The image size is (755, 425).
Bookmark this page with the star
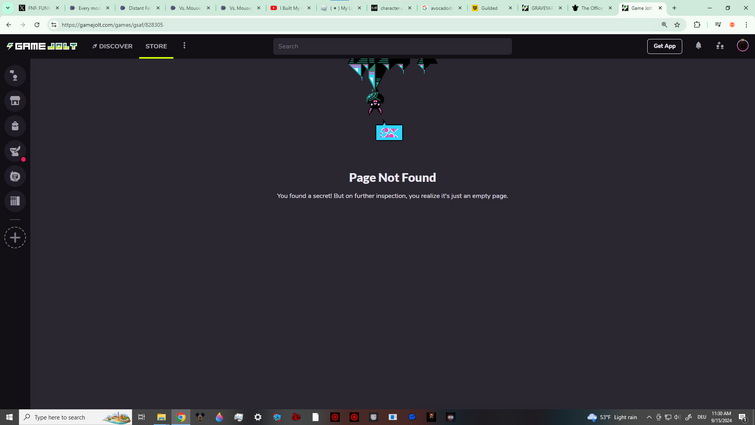[x=677, y=25]
